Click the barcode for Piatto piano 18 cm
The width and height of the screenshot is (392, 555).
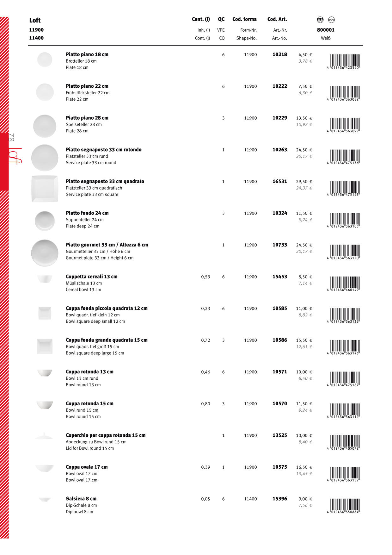click(x=344, y=61)
